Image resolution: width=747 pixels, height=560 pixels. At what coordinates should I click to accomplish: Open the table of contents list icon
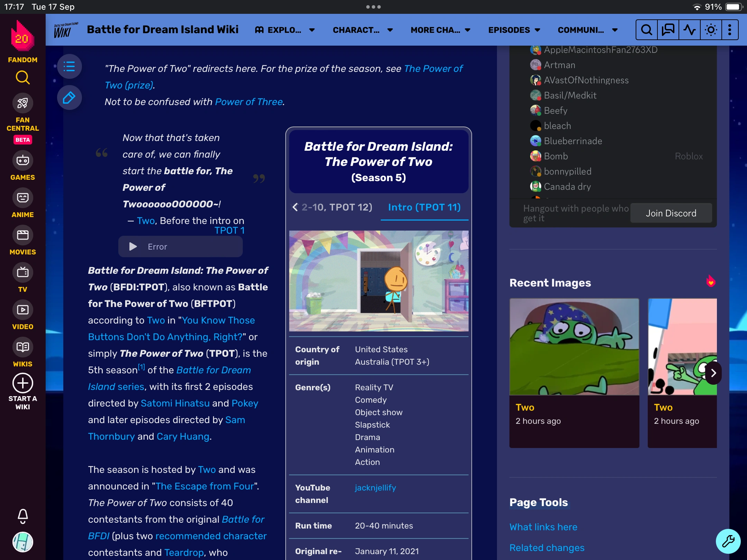69,66
